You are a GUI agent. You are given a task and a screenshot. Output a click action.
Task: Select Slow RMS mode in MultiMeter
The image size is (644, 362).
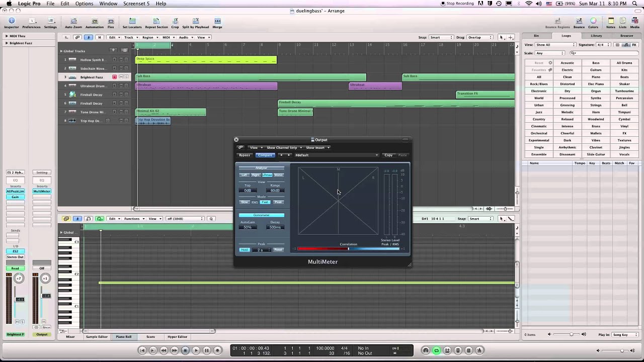(x=245, y=202)
